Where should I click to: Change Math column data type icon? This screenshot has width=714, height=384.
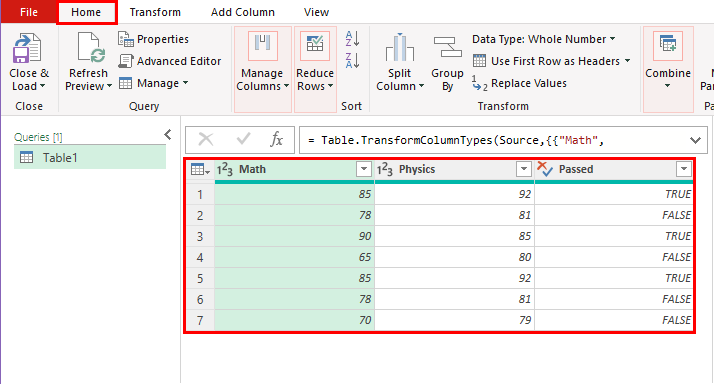coord(224,169)
